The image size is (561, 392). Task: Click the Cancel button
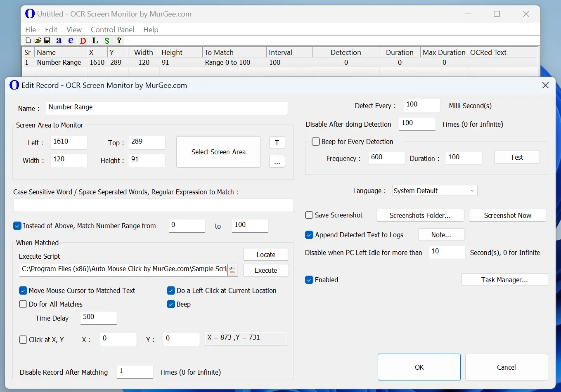coord(507,367)
